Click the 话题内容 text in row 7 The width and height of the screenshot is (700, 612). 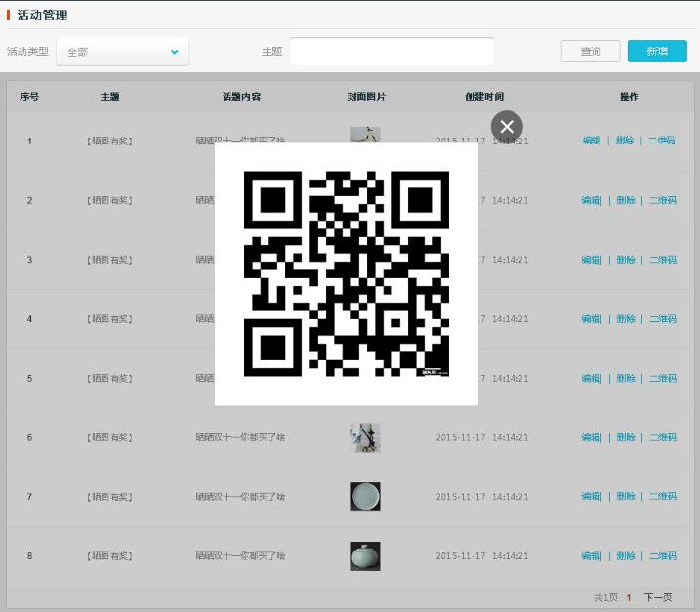pos(240,497)
